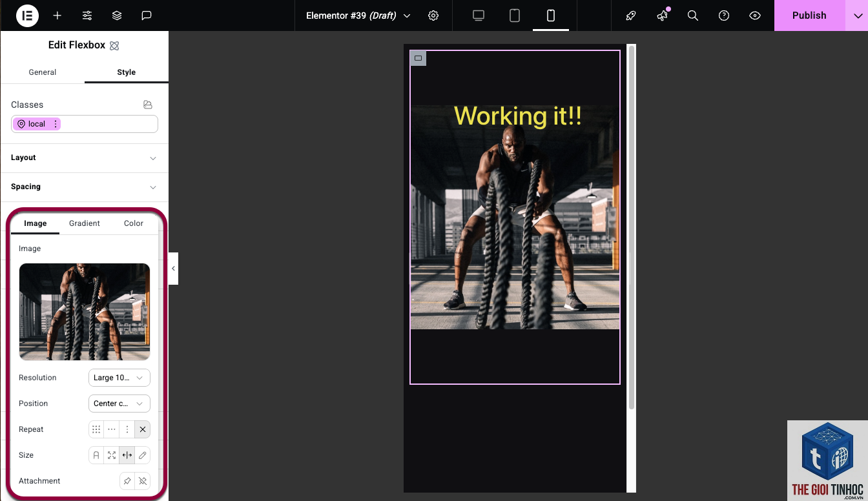Preview changes with the eye icon

[755, 15]
